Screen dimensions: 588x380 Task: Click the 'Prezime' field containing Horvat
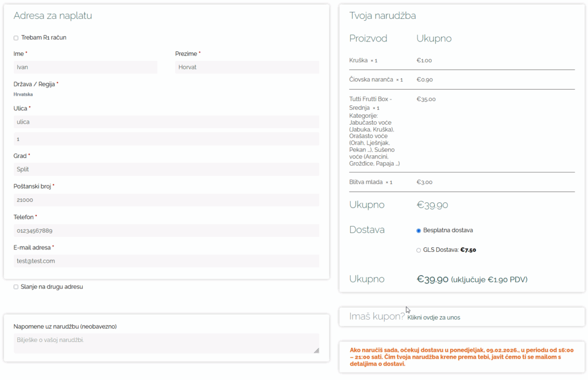[247, 67]
